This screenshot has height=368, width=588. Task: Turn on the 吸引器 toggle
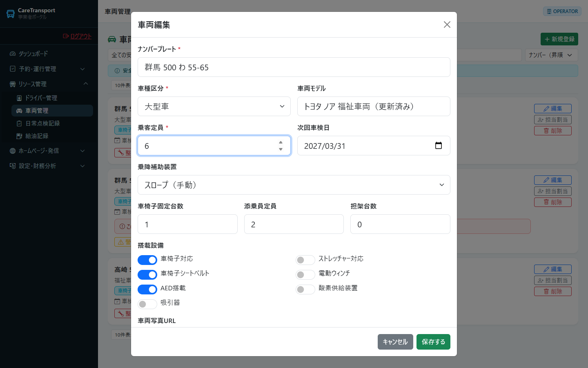(147, 304)
